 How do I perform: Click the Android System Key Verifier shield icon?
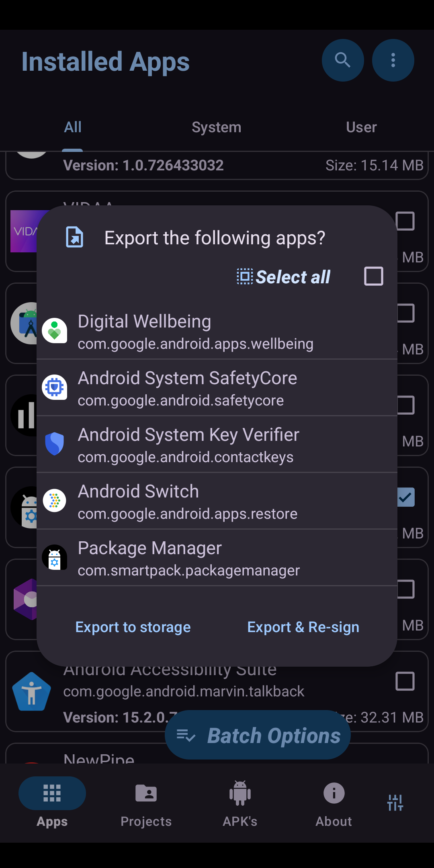(55, 444)
